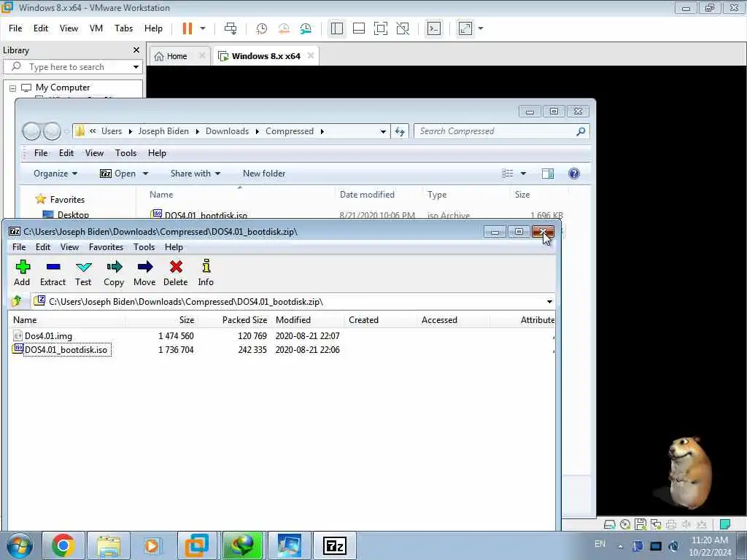The width and height of the screenshot is (747, 560).
Task: Click the Windows Start orb
Action: [19, 545]
